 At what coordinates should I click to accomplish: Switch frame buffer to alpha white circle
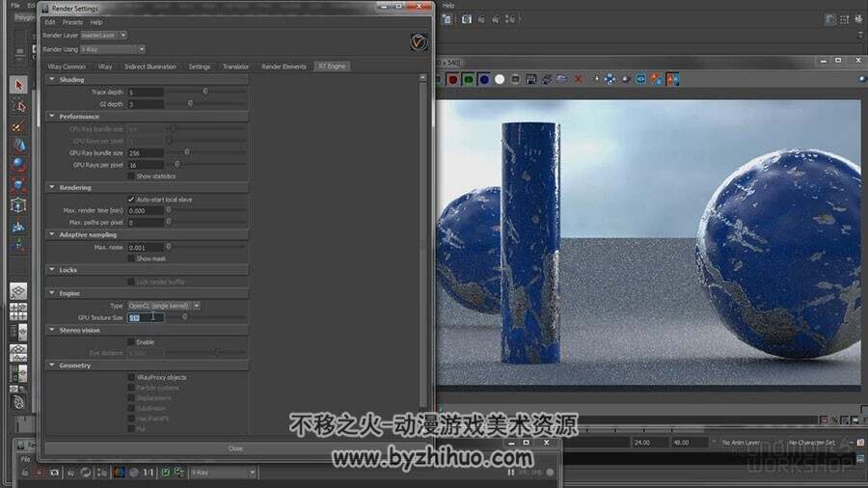pos(500,80)
